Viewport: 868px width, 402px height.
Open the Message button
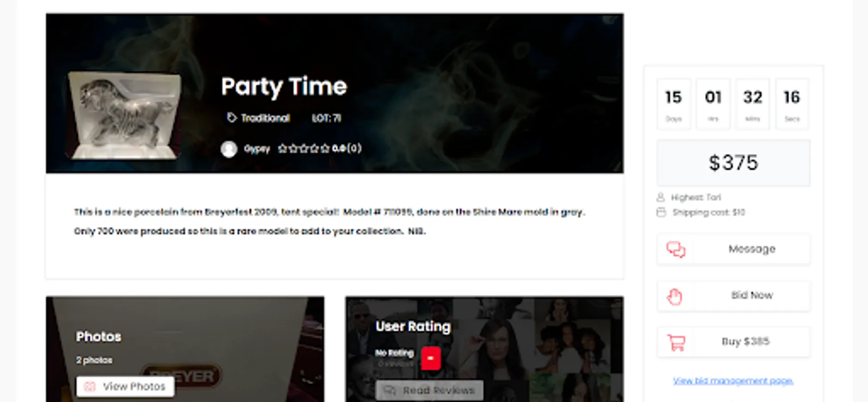734,249
